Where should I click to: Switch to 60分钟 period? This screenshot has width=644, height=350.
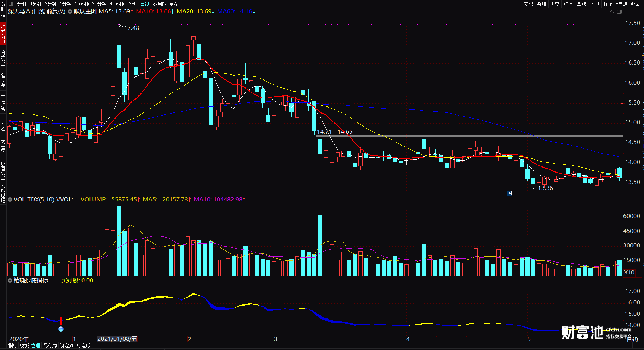click(x=117, y=4)
